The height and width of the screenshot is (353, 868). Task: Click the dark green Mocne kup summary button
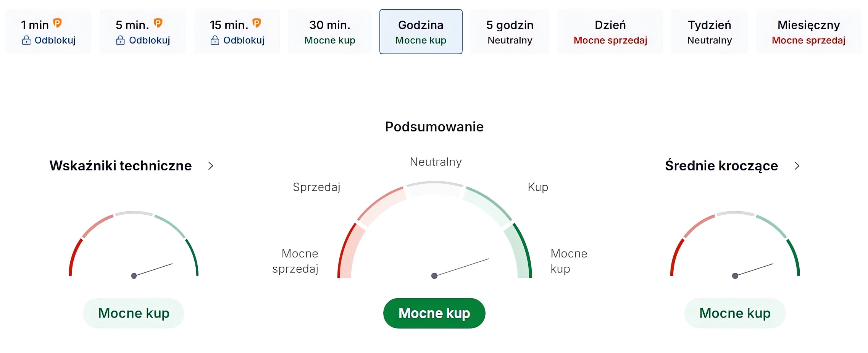434,313
